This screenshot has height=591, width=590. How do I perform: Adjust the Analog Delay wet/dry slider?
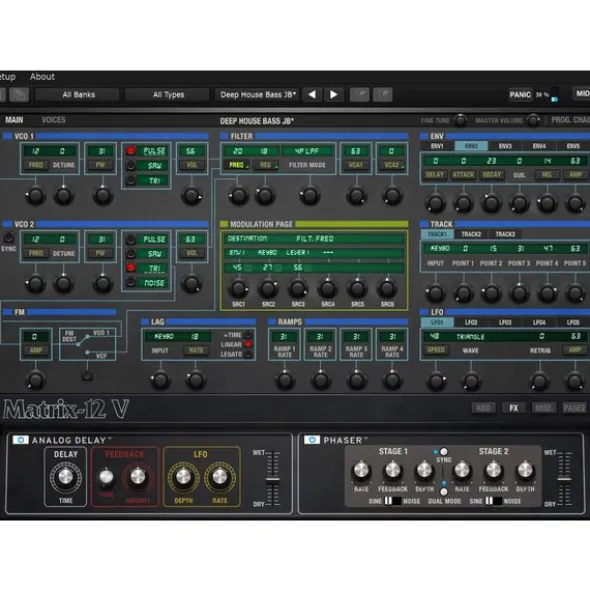(273, 479)
